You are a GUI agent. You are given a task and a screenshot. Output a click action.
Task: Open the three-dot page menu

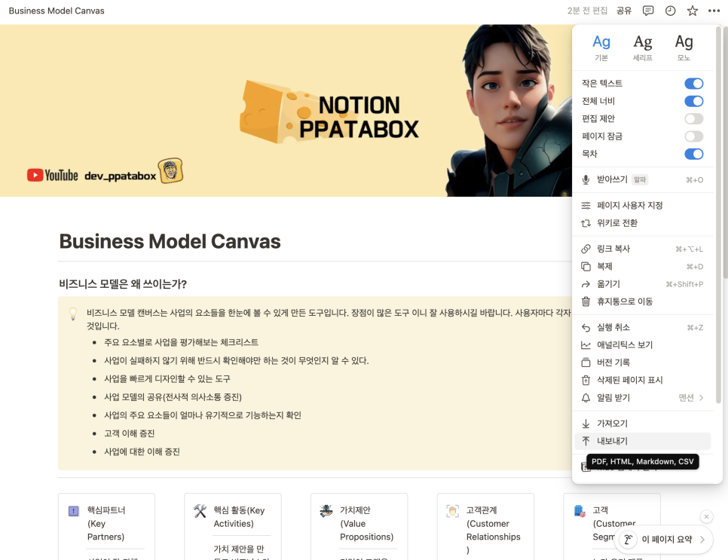(714, 11)
